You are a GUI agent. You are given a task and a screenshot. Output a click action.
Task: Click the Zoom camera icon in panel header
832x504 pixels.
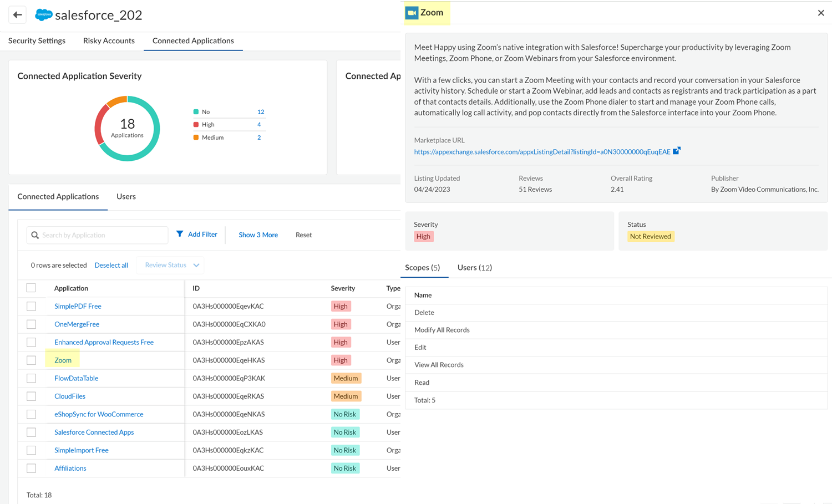coord(412,13)
